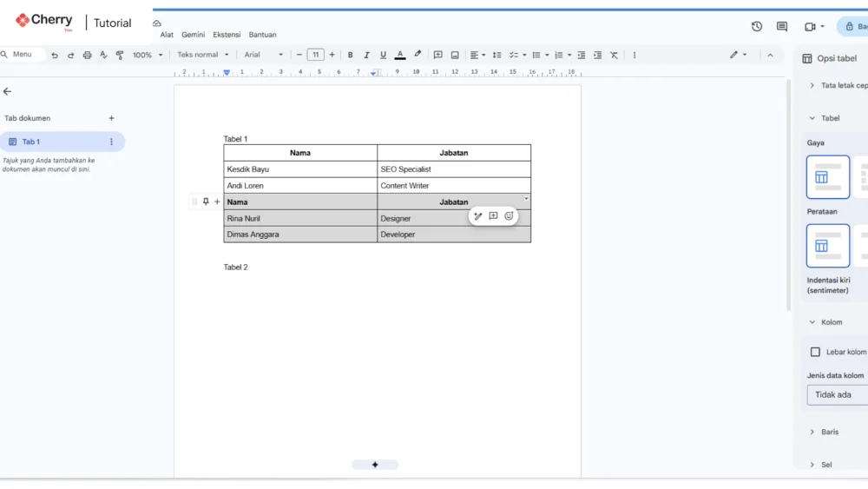Image resolution: width=868 pixels, height=489 pixels.
Task: Click the Gemini star button
Action: (x=375, y=465)
